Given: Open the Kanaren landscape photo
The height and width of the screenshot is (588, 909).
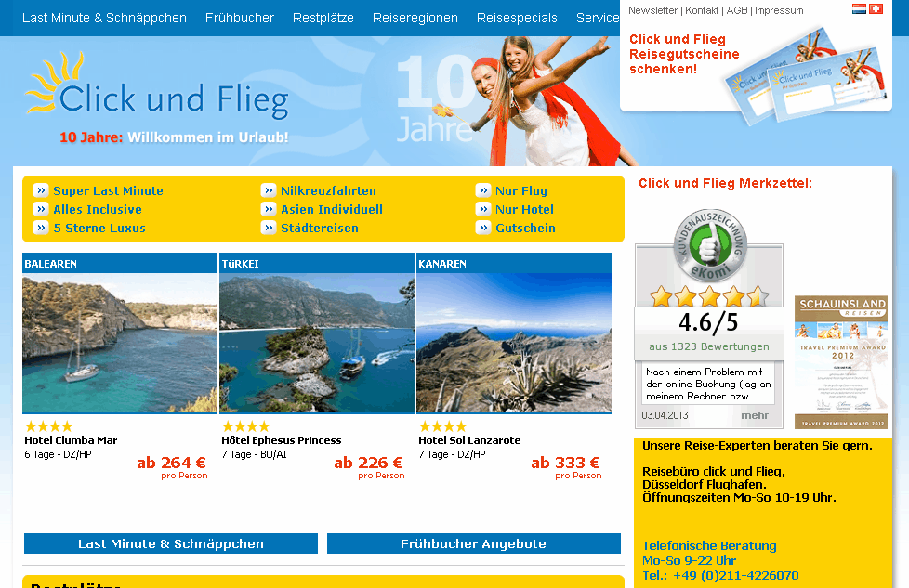Looking at the screenshot, I should tap(514, 343).
